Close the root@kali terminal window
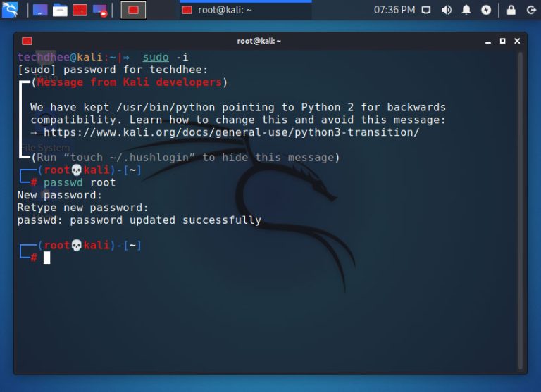This screenshot has width=541, height=392. tap(517, 41)
